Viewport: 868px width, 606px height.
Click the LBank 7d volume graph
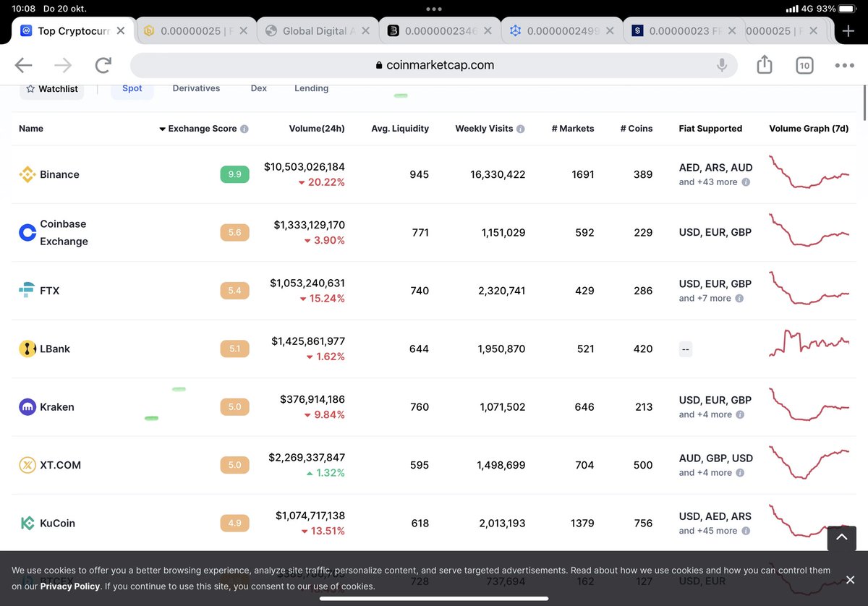pyautogui.click(x=809, y=343)
